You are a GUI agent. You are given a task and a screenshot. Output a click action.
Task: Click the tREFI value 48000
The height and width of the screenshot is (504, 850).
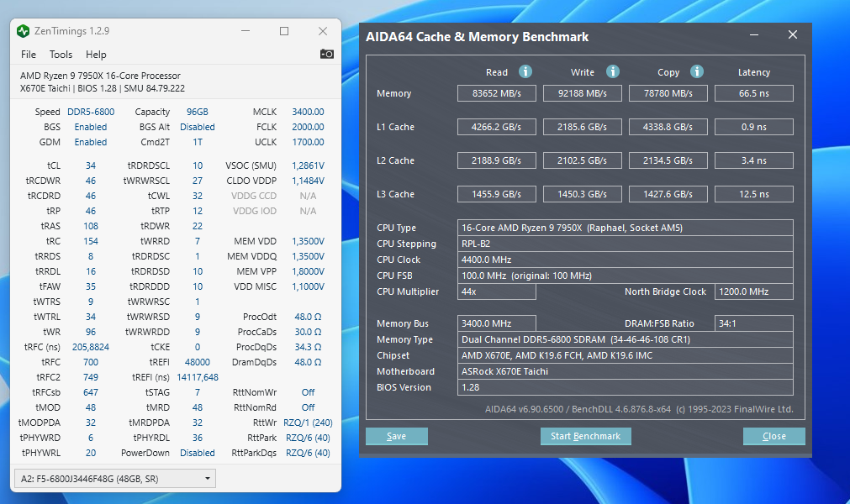coord(198,362)
